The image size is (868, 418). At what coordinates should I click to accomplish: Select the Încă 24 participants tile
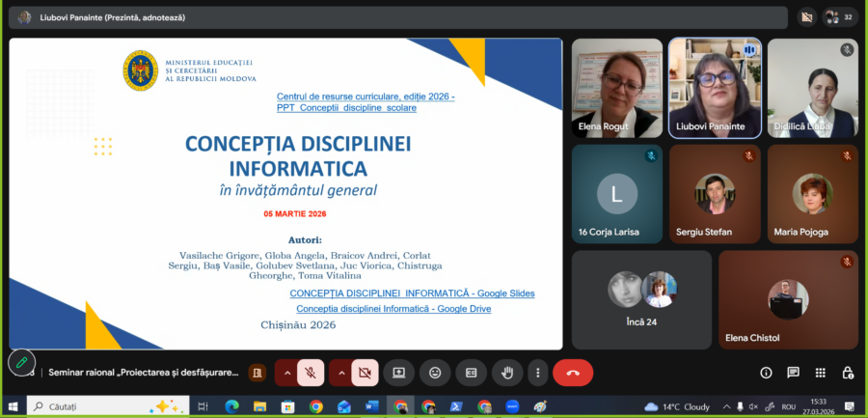(x=641, y=299)
